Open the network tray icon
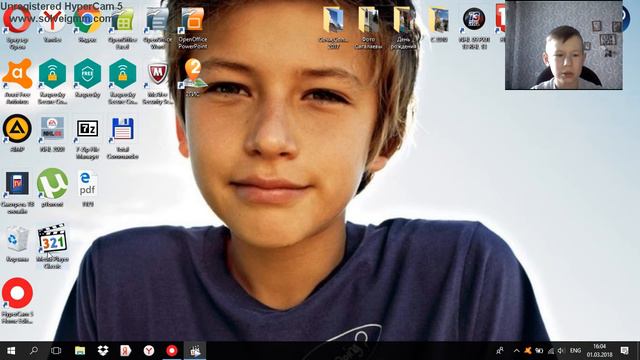640x360 pixels. click(551, 351)
